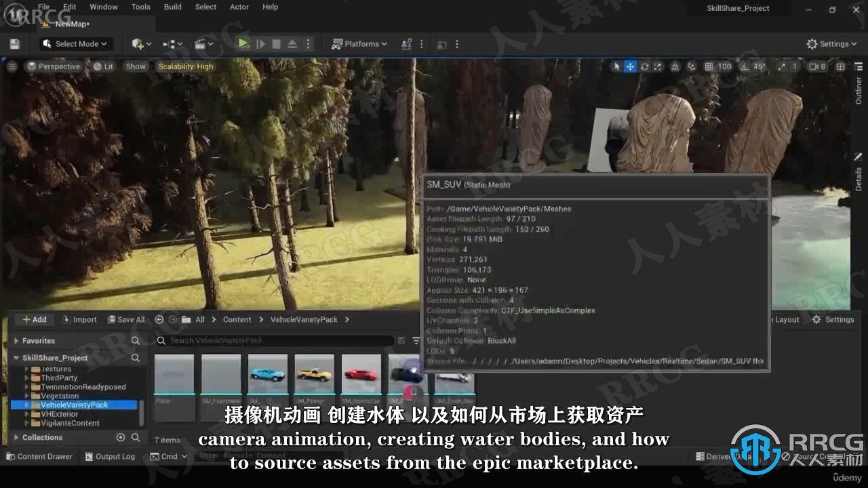The height and width of the screenshot is (488, 868).
Task: Open the viewport Show menu
Action: click(136, 66)
